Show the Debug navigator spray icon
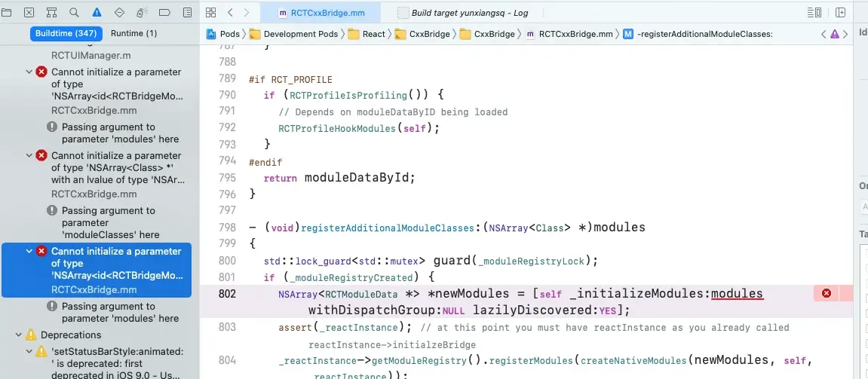This screenshot has width=868, height=379. (x=142, y=12)
